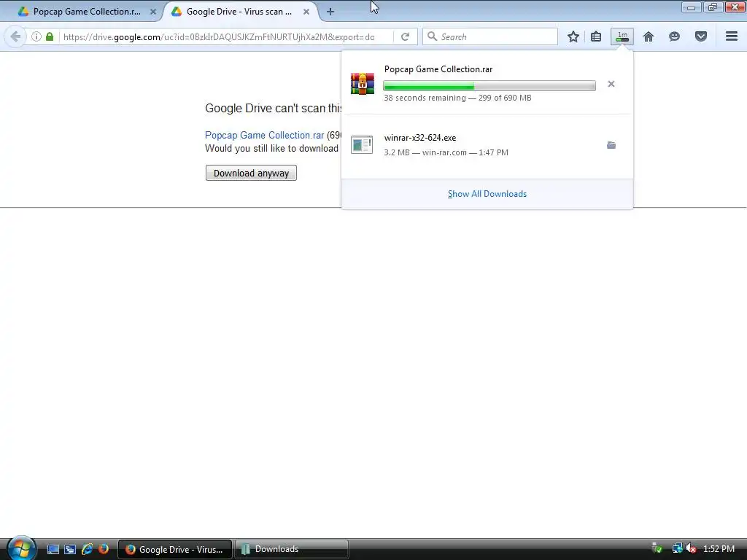Toggle the downloads toolbar button
The width and height of the screenshot is (747, 560).
(622, 36)
